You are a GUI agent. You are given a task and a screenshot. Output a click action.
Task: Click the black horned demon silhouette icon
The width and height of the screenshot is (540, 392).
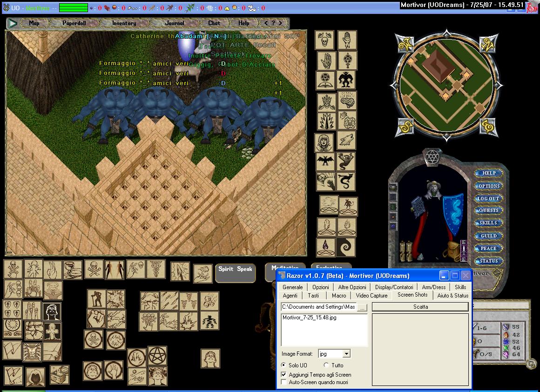346,80
